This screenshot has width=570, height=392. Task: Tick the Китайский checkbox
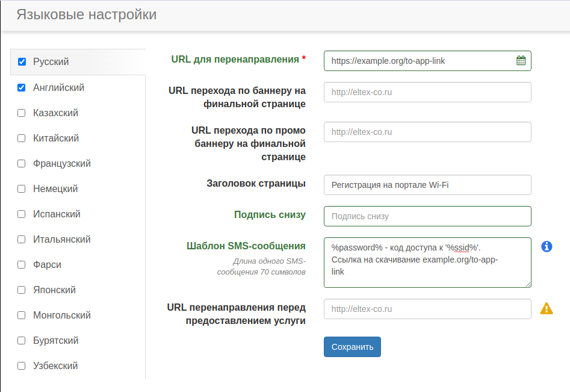[22, 138]
